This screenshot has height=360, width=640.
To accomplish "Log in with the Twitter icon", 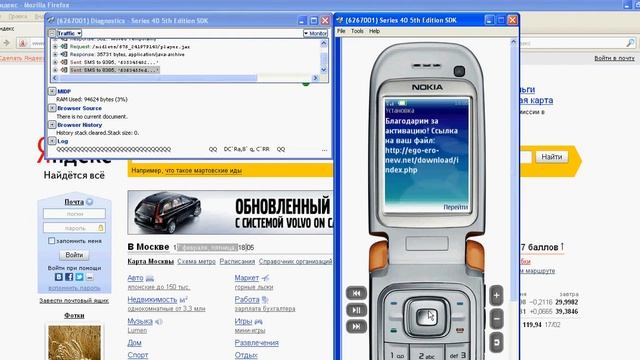I will click(79, 277).
